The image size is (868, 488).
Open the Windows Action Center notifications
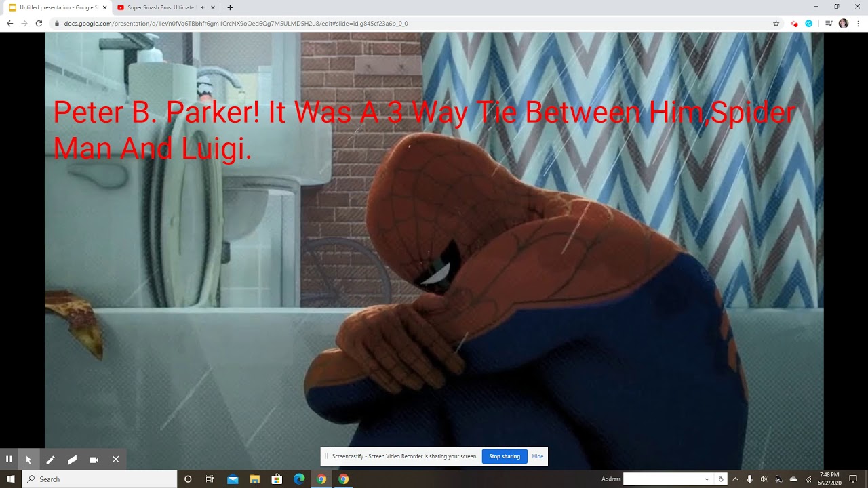tap(854, 479)
